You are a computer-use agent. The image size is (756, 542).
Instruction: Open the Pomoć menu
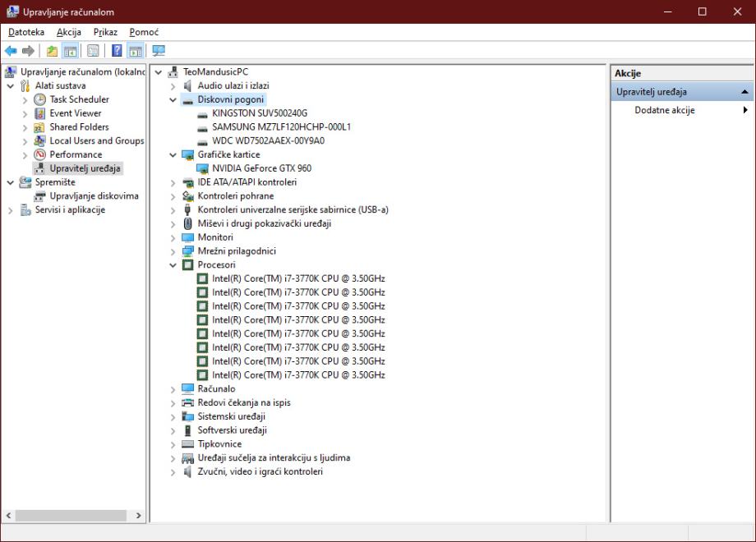coord(144,32)
